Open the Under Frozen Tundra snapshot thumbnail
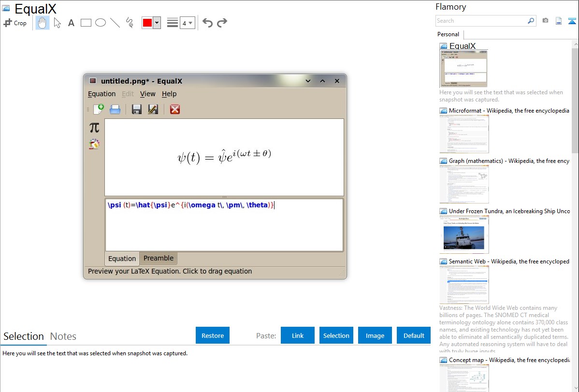Image resolution: width=579 pixels, height=392 pixels. [x=464, y=234]
